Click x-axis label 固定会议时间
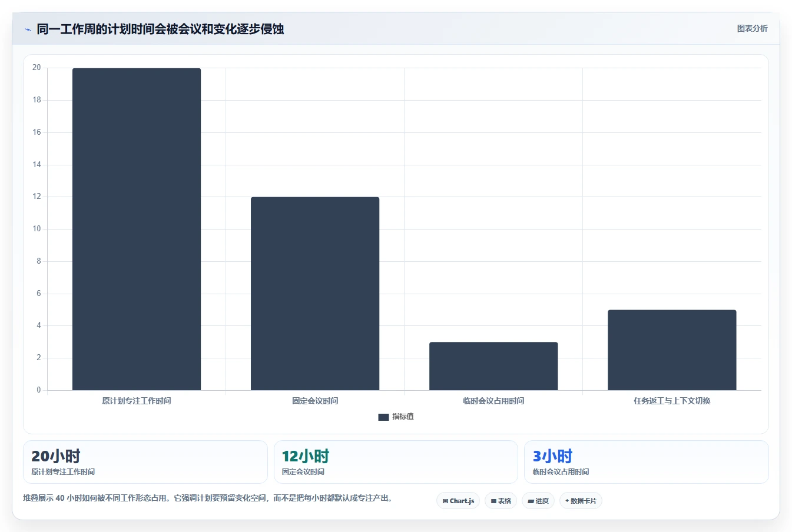This screenshot has height=532, width=792. point(315,401)
